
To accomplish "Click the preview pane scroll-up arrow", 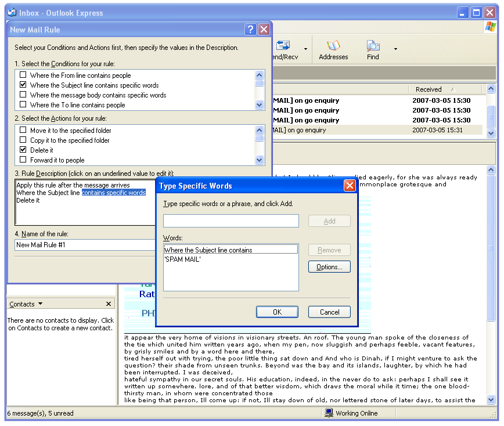I will (x=491, y=169).
